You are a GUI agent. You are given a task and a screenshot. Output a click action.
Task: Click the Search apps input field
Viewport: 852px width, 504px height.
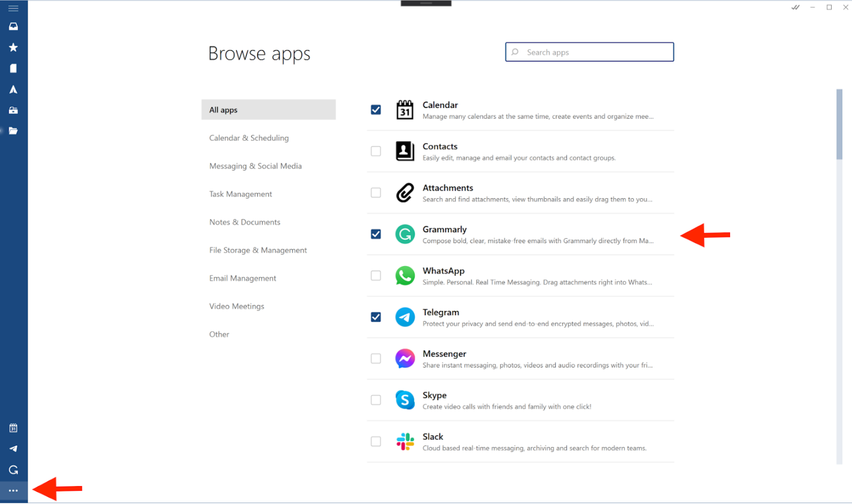(x=589, y=52)
